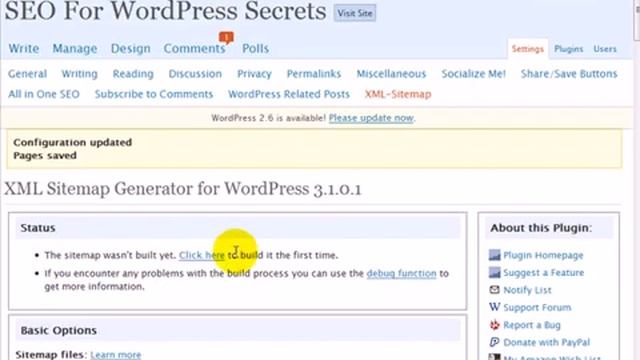640x360 pixels.
Task: Click the Notify List envelope icon
Action: point(494,290)
